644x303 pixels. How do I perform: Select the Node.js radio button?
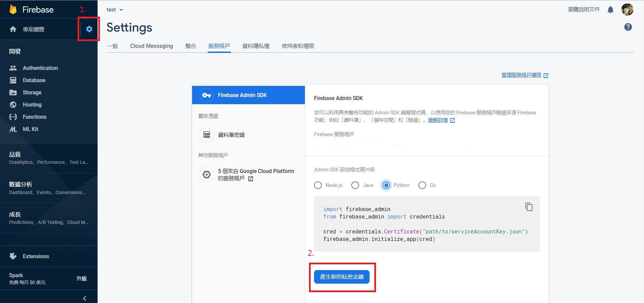[318, 185]
